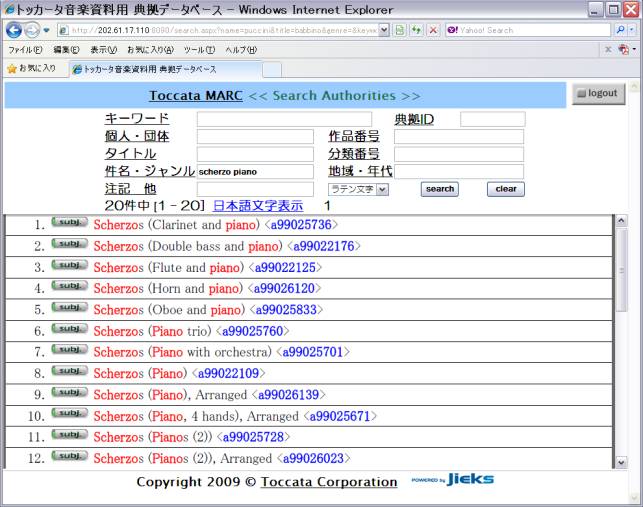643x507 pixels.
Task: Open the ヘルプ(H) menu
Action: click(x=241, y=50)
